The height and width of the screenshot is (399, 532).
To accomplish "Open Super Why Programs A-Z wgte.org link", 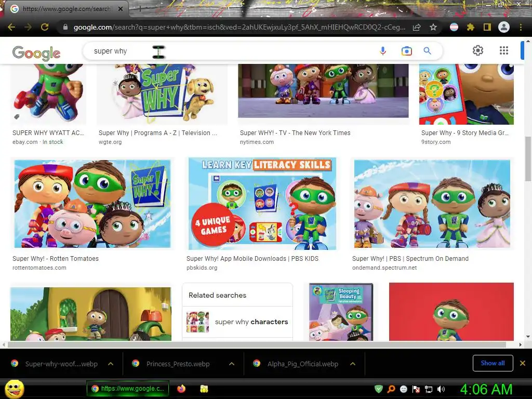I will click(158, 133).
